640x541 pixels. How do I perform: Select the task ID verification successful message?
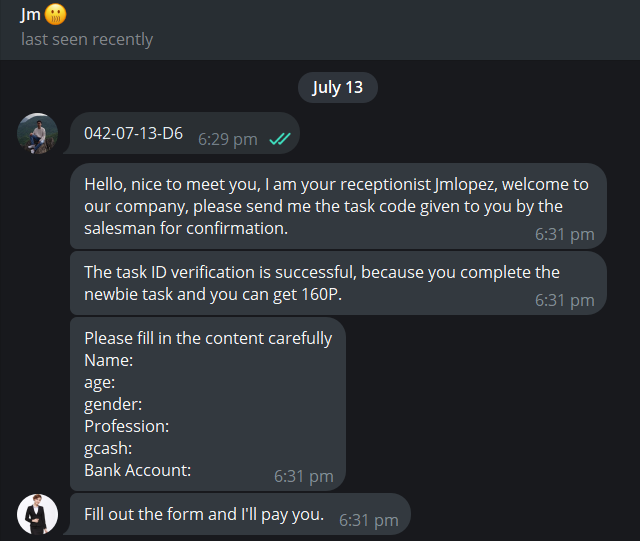pyautogui.click(x=338, y=283)
